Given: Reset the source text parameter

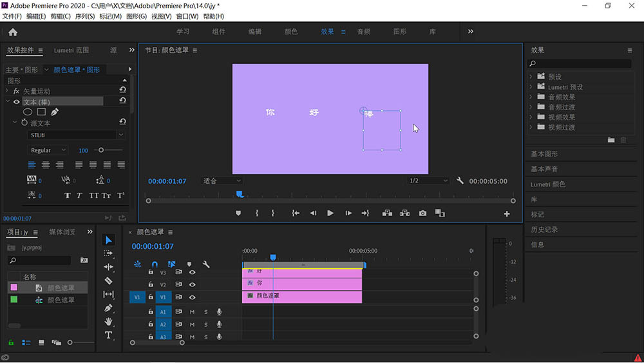Looking at the screenshot, I should click(122, 122).
